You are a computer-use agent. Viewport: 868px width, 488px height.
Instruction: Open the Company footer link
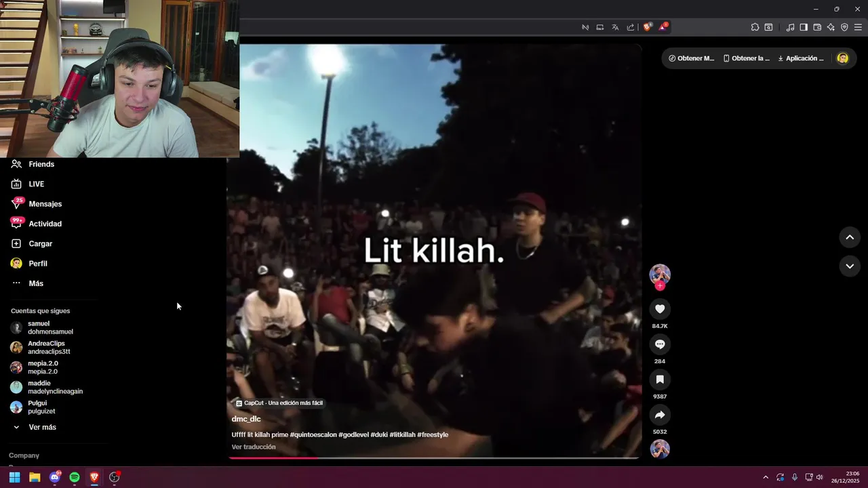(x=24, y=455)
